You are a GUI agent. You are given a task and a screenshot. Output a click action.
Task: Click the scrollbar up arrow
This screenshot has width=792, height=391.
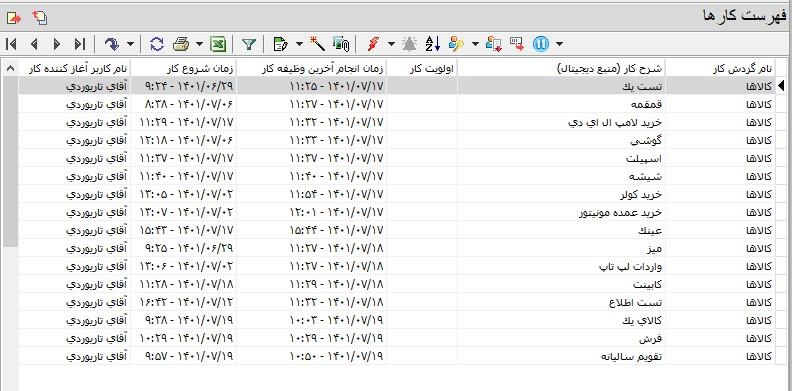click(x=10, y=69)
